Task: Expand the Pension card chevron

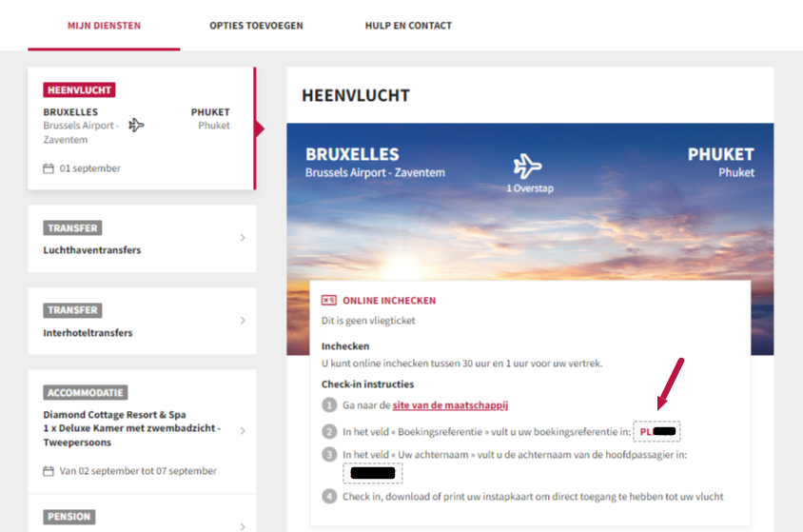Action: (x=243, y=525)
